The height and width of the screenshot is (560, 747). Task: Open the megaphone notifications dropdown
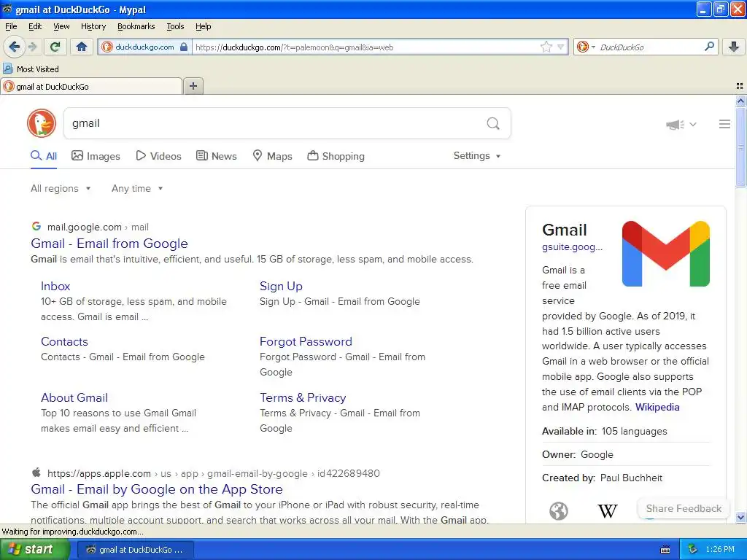681,124
